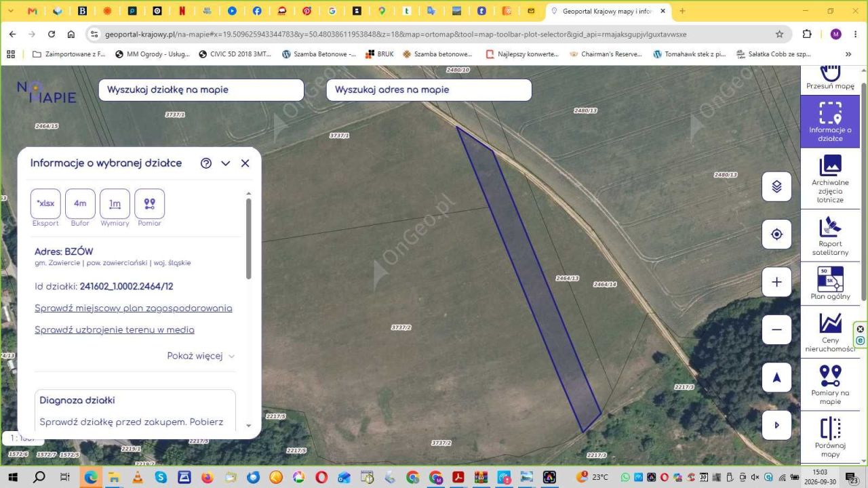Start Pomiar measurement in parcel panel
The image size is (868, 488).
coord(150,203)
